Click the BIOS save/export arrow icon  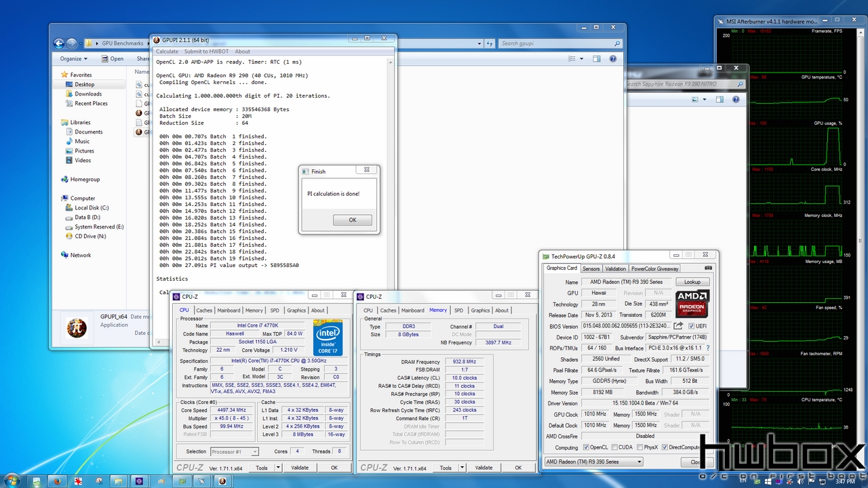(x=678, y=326)
